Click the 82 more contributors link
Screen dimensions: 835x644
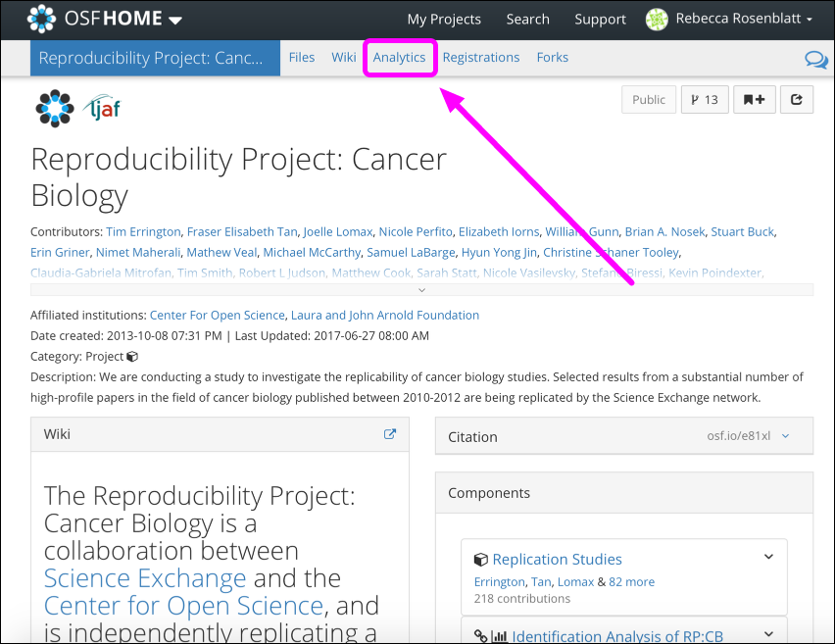(x=631, y=581)
